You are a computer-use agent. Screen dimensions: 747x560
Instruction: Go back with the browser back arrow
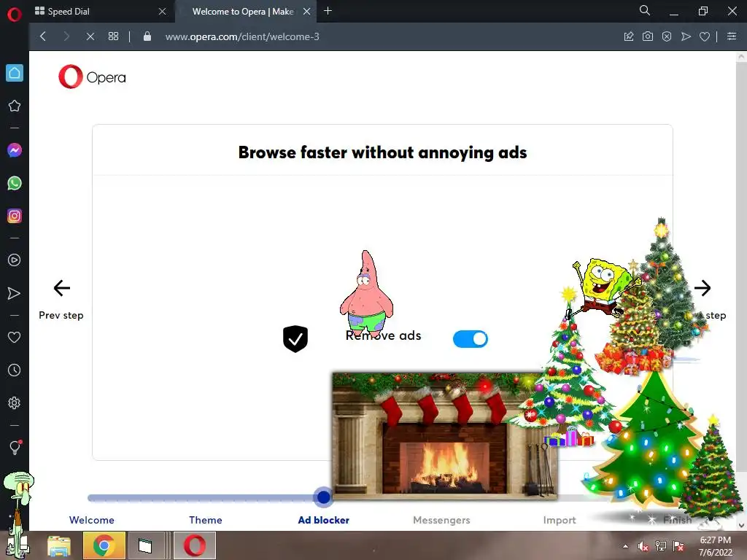pos(43,36)
